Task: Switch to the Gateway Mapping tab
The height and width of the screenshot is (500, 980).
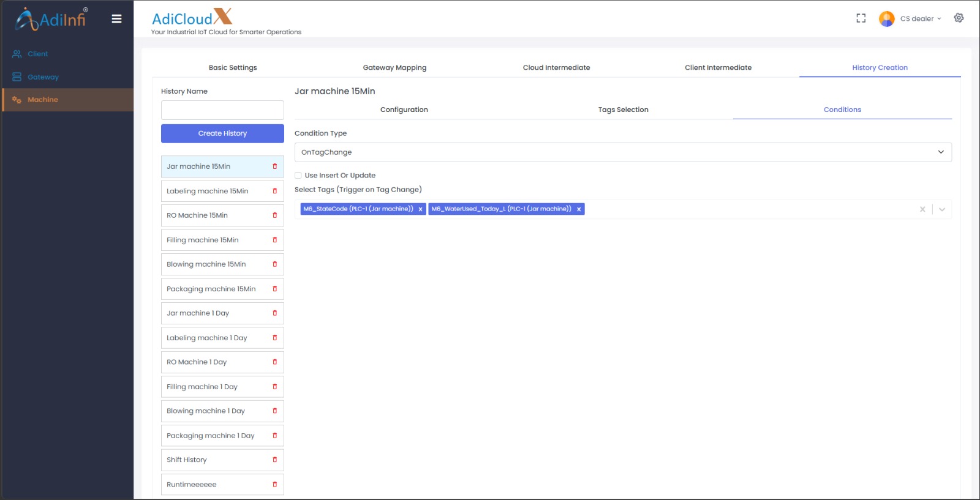Action: [x=394, y=68]
